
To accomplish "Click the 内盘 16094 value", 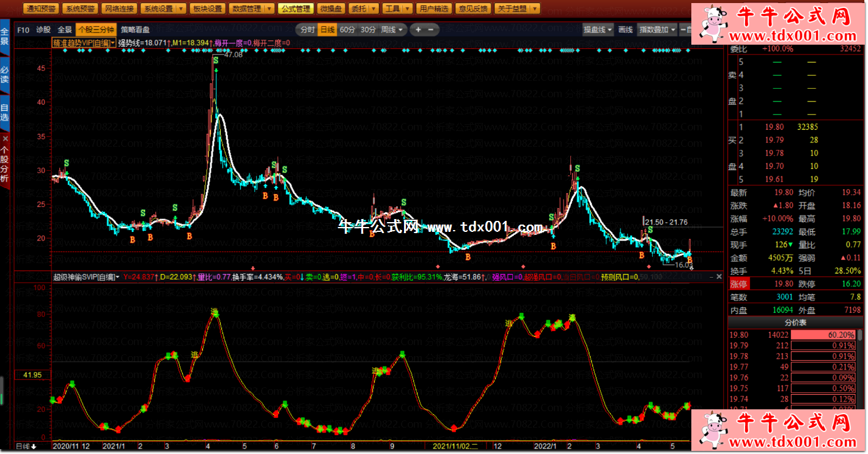I will click(x=782, y=310).
